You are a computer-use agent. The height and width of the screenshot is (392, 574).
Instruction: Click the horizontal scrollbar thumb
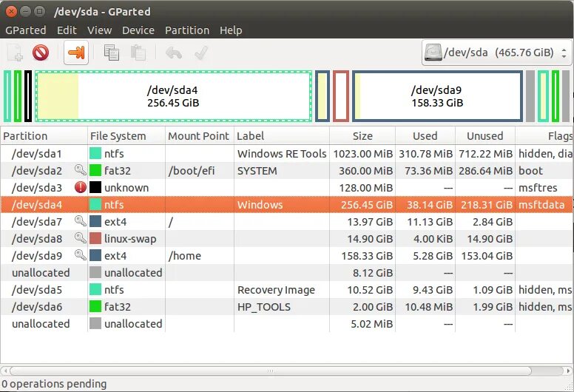pyautogui.click(x=270, y=371)
